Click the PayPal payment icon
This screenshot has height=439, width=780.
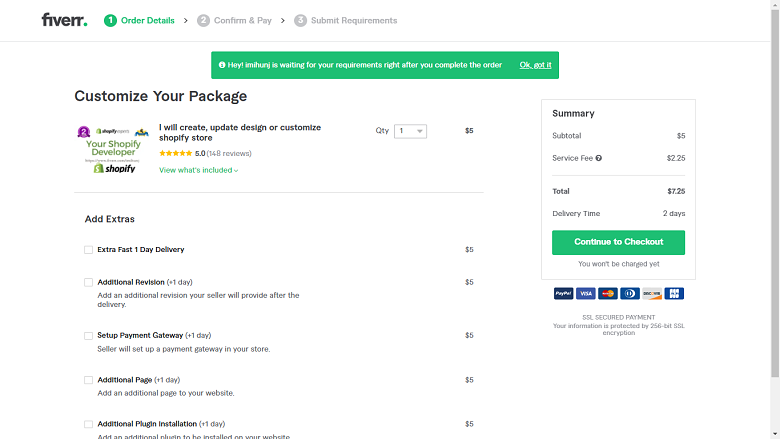[x=563, y=293]
